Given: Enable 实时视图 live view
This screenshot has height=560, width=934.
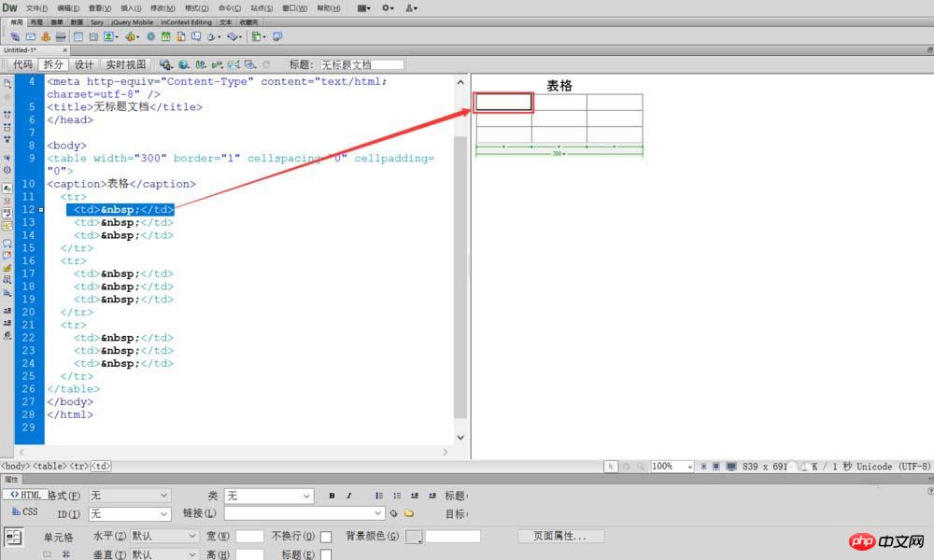Looking at the screenshot, I should [126, 64].
